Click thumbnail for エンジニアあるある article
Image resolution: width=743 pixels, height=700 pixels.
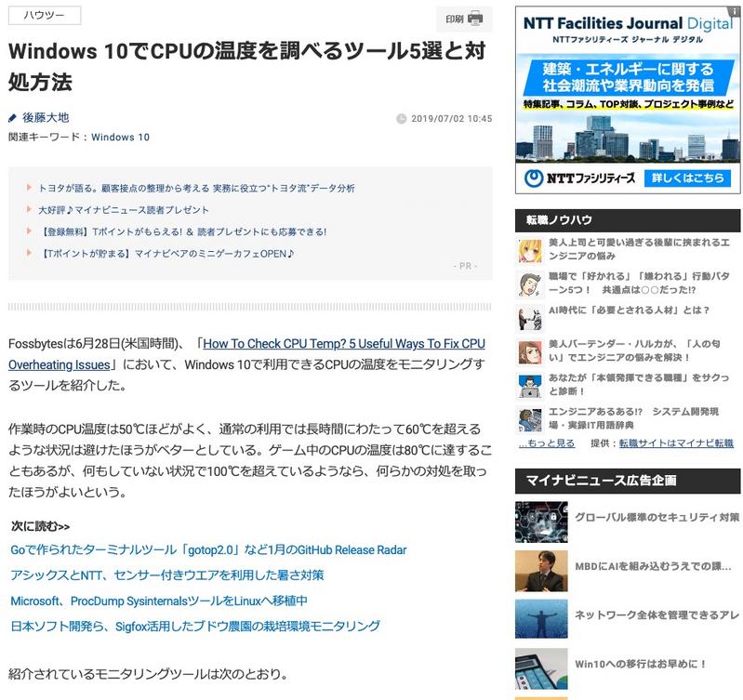530,419
